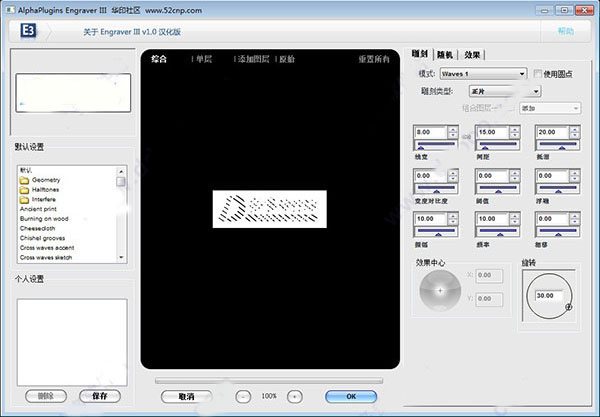The image size is (600, 417).
Task: Click 添加图层 above the preview
Action: coord(253,59)
